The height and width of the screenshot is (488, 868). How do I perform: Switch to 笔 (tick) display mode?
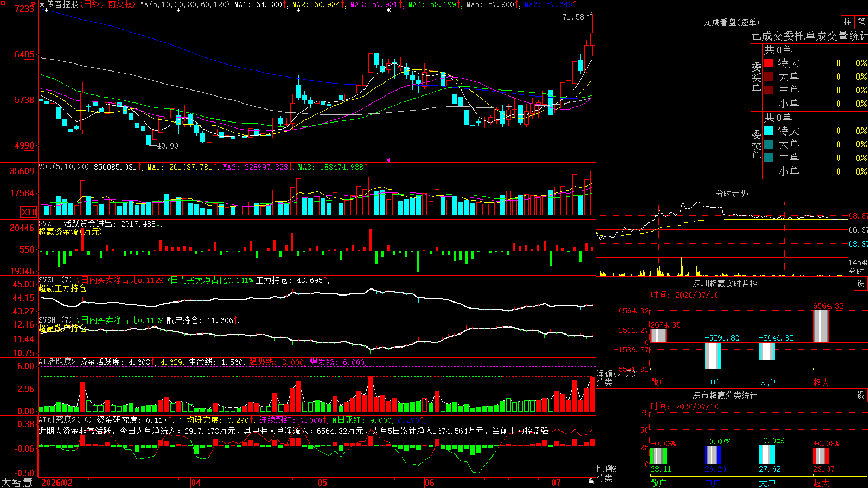861,22
